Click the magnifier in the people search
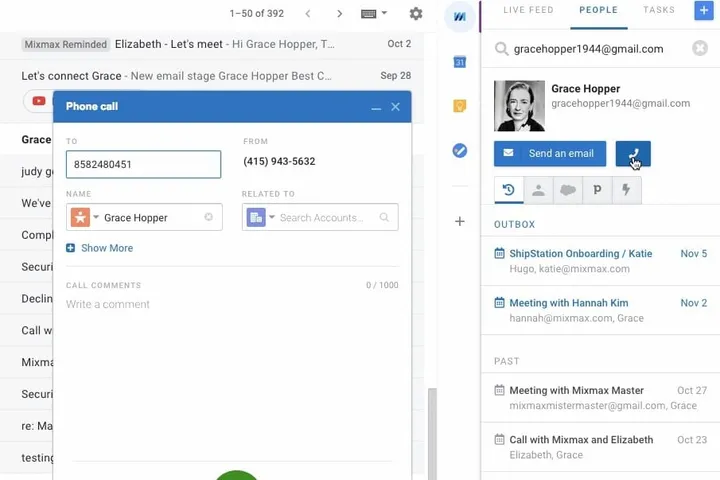The height and width of the screenshot is (480, 720). coord(501,49)
